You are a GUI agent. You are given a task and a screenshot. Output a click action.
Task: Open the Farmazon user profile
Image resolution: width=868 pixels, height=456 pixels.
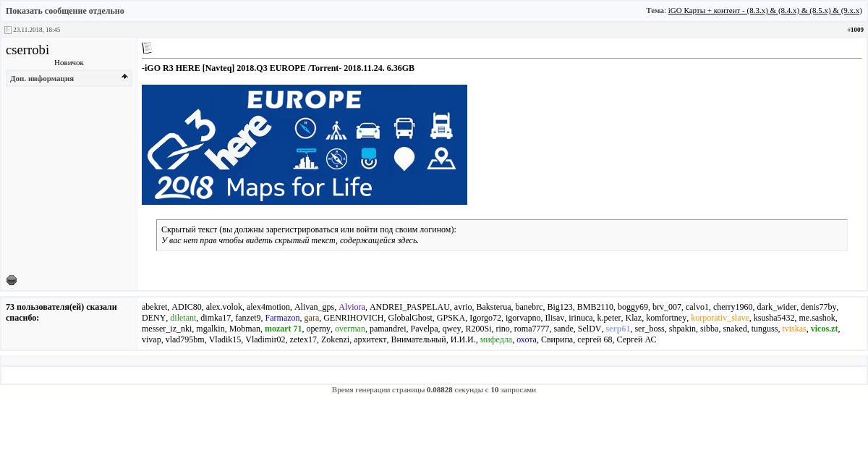282,318
